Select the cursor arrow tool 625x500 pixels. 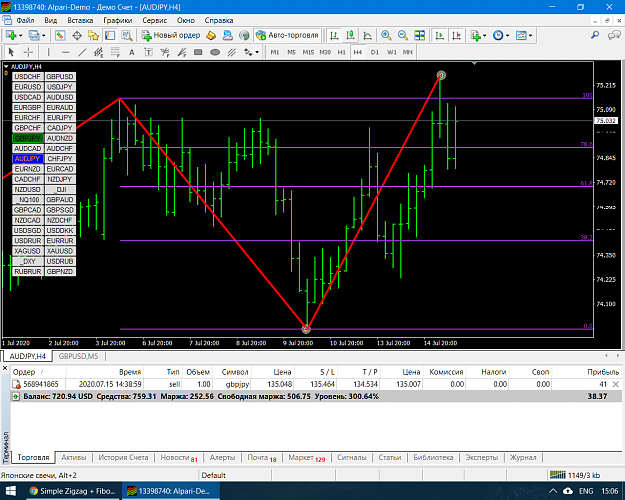pos(11,52)
